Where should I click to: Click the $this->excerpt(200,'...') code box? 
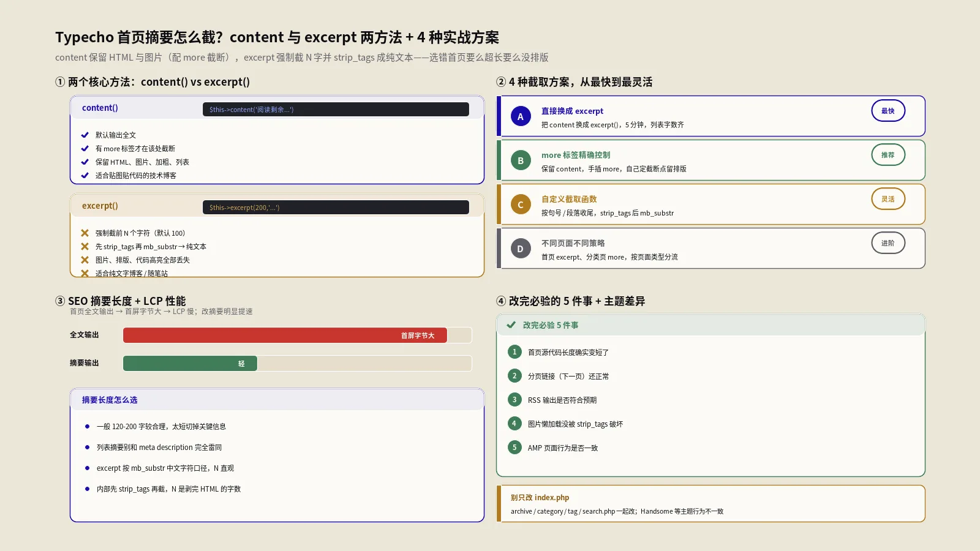pos(336,208)
